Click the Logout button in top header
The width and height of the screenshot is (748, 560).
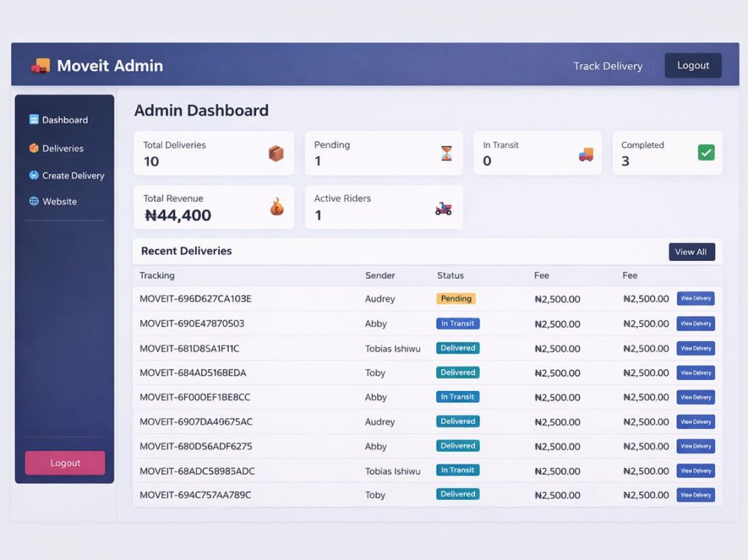point(693,65)
